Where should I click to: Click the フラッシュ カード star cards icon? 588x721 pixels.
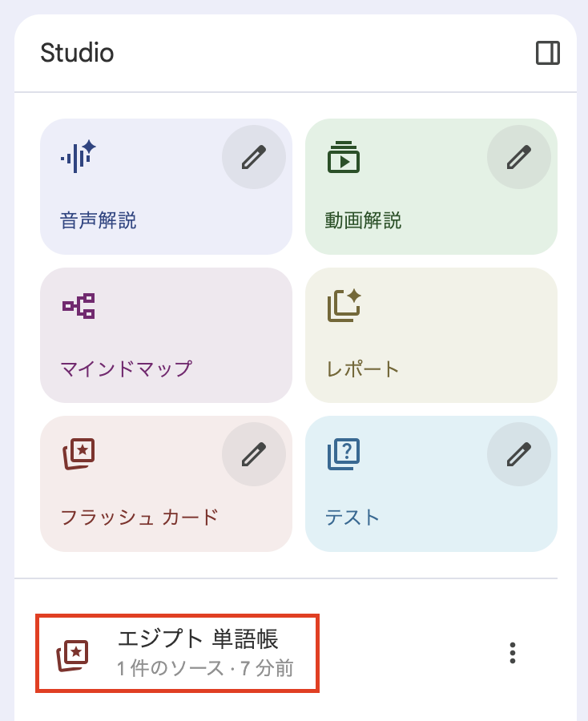79,454
